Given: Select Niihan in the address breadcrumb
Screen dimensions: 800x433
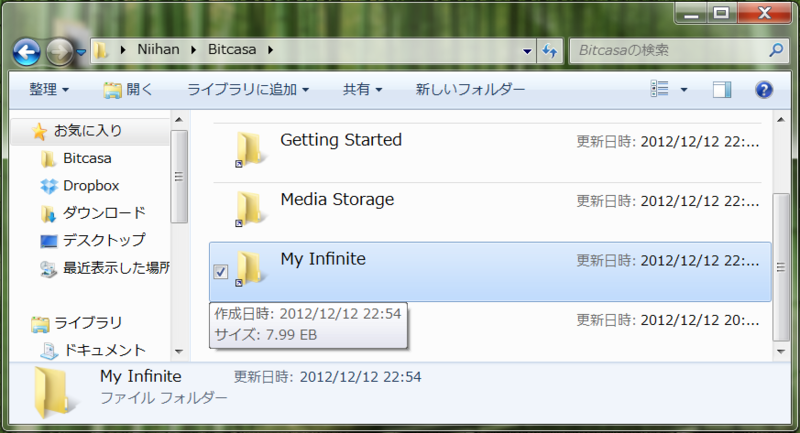Looking at the screenshot, I should click(158, 49).
